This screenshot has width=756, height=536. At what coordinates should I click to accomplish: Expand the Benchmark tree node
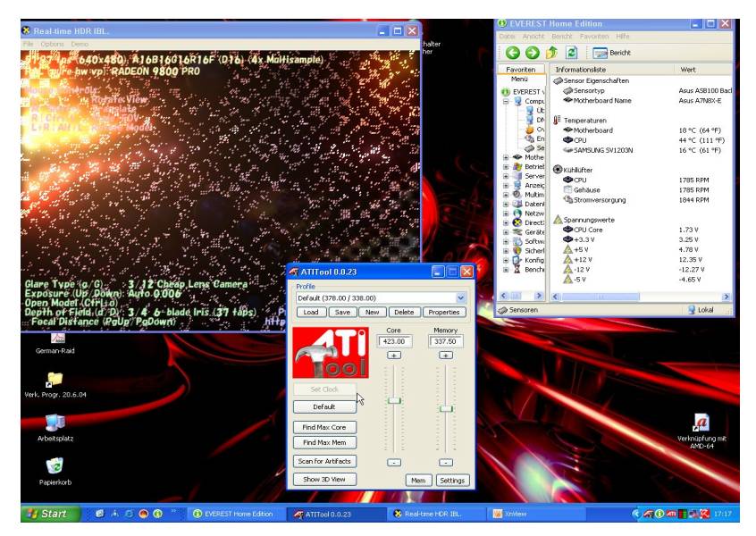coord(506,270)
